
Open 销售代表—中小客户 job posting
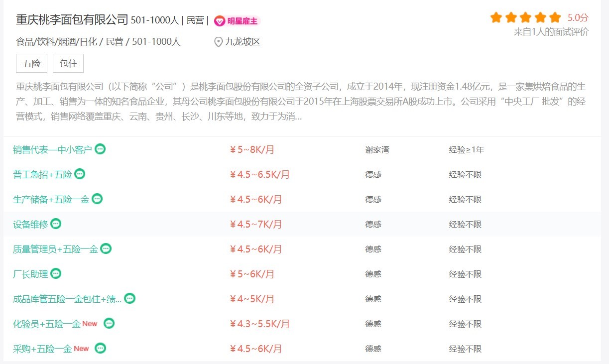tap(53, 149)
